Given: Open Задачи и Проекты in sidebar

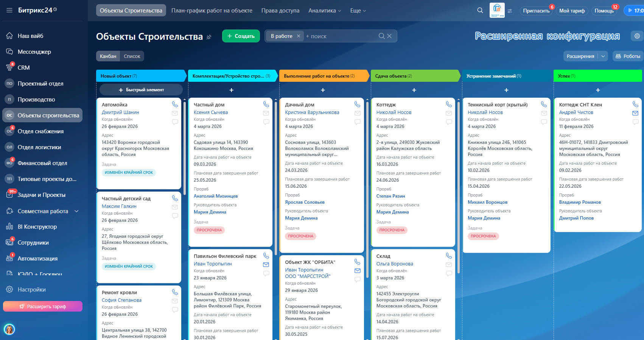Looking at the screenshot, I should click(x=42, y=195).
